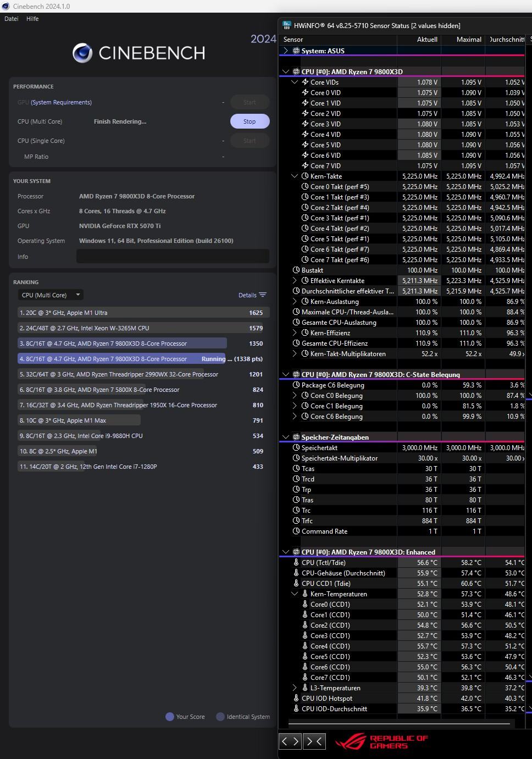
Task: Expand the Kern-Auslastung node
Action: (295, 301)
